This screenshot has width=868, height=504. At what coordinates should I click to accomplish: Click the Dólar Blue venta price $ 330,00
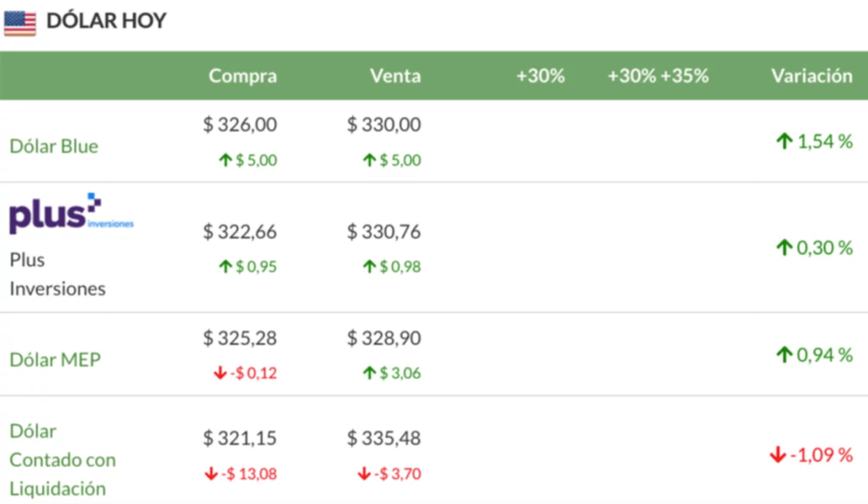(x=384, y=125)
